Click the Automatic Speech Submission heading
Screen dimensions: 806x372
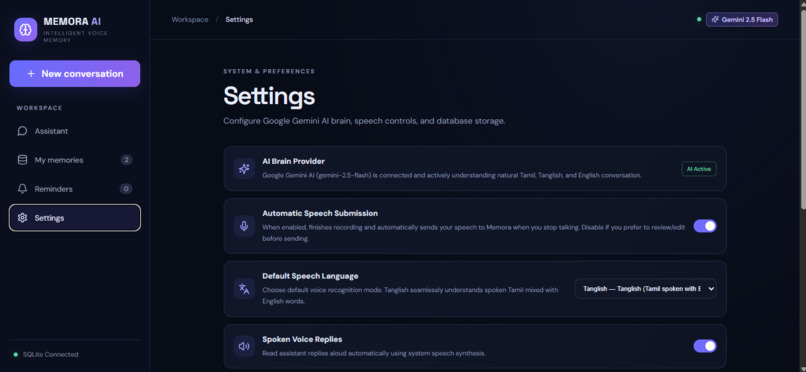320,213
